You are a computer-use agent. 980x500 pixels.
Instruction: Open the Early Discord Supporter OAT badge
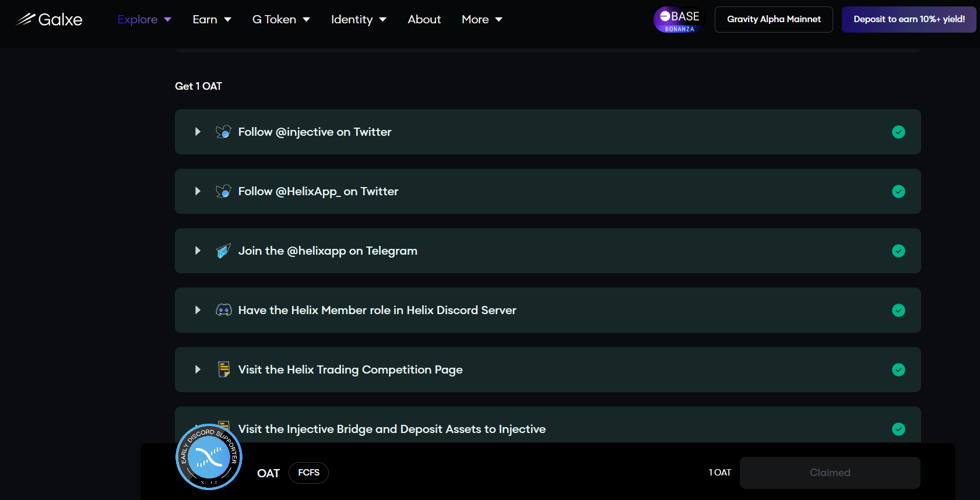click(x=209, y=457)
